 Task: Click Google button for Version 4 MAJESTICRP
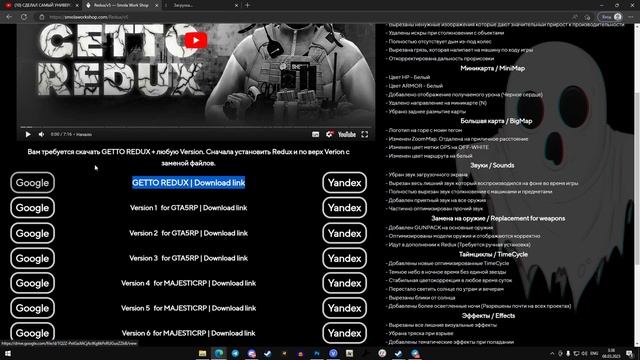(x=33, y=283)
